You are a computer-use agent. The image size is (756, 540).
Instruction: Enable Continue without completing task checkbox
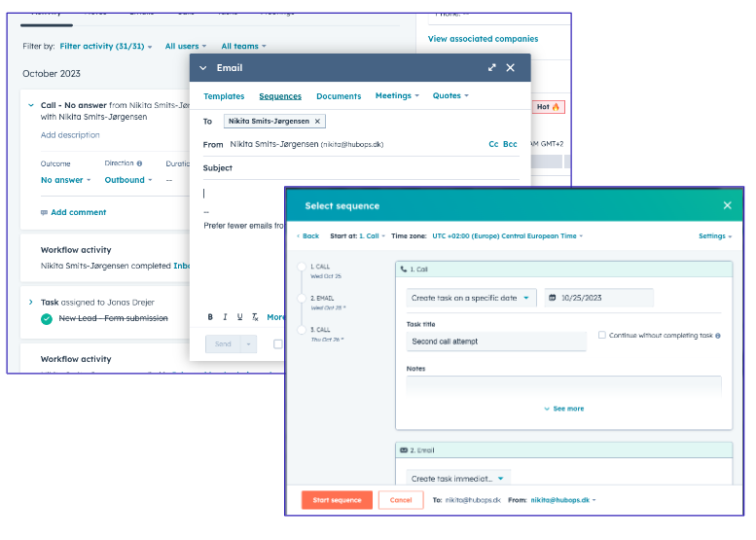pyautogui.click(x=601, y=335)
